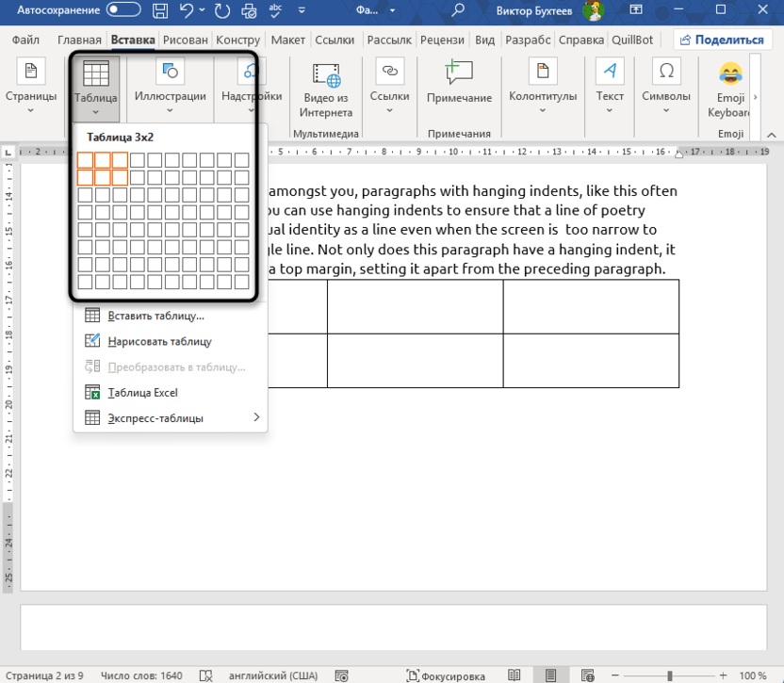Click the macro recording status icon
The height and width of the screenshot is (683, 784).
coord(341,676)
